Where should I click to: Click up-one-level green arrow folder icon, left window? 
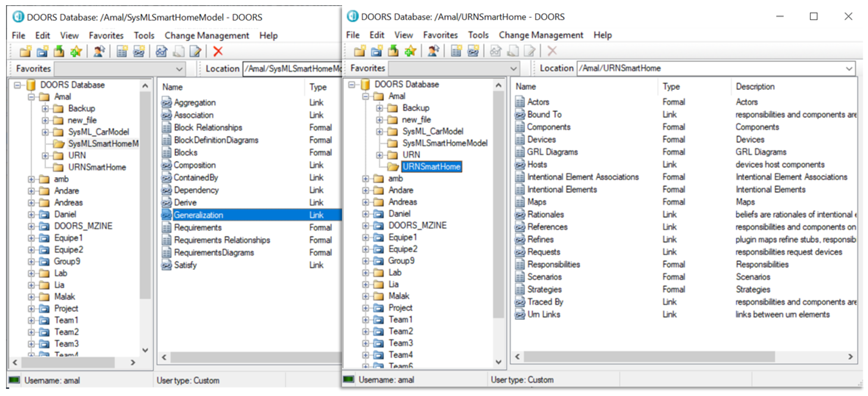tap(59, 51)
